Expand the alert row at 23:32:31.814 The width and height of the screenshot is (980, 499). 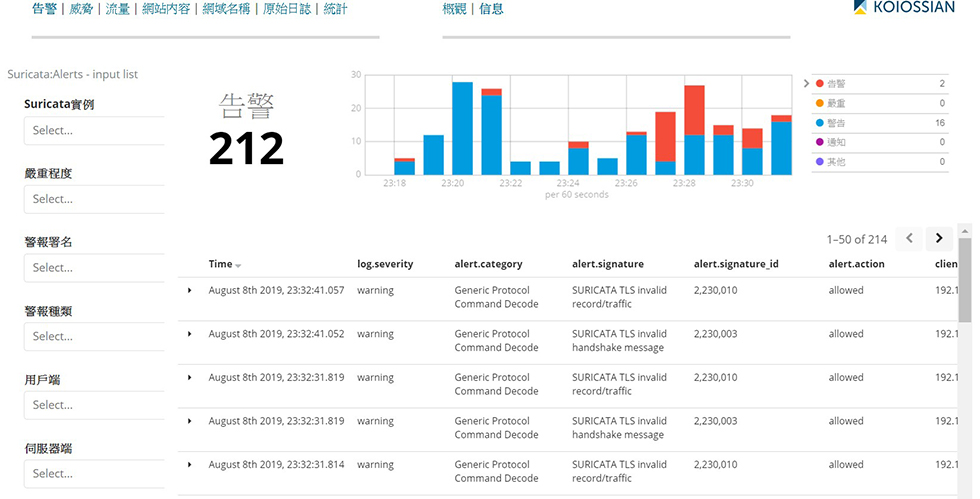click(x=189, y=464)
